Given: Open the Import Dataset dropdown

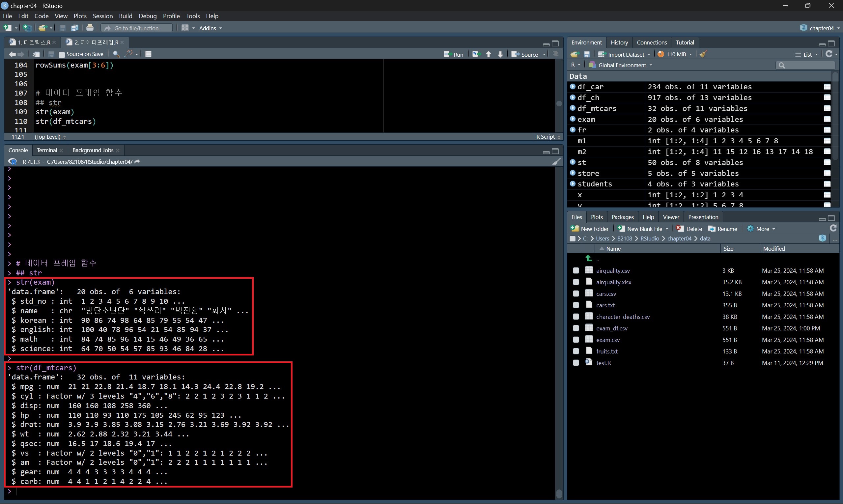Looking at the screenshot, I should [x=625, y=54].
